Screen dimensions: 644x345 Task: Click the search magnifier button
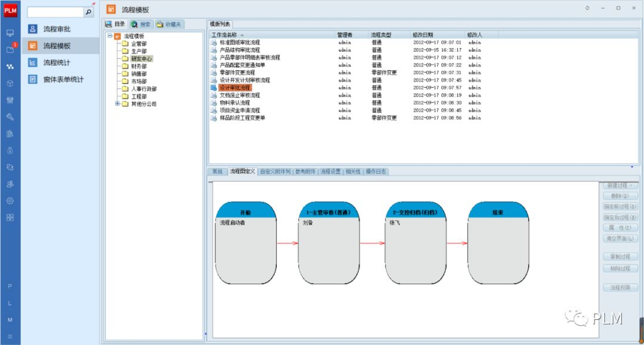89,12
